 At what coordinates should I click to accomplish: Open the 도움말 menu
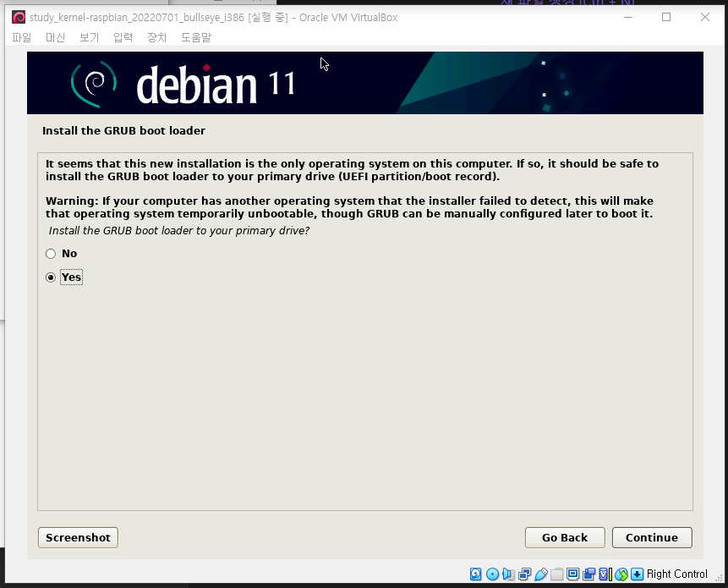pos(195,37)
